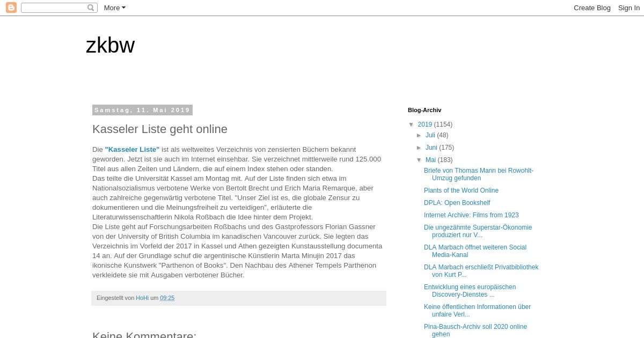This screenshot has width=644, height=338.
Task: Open author HoHi profile link
Action: click(x=142, y=298)
